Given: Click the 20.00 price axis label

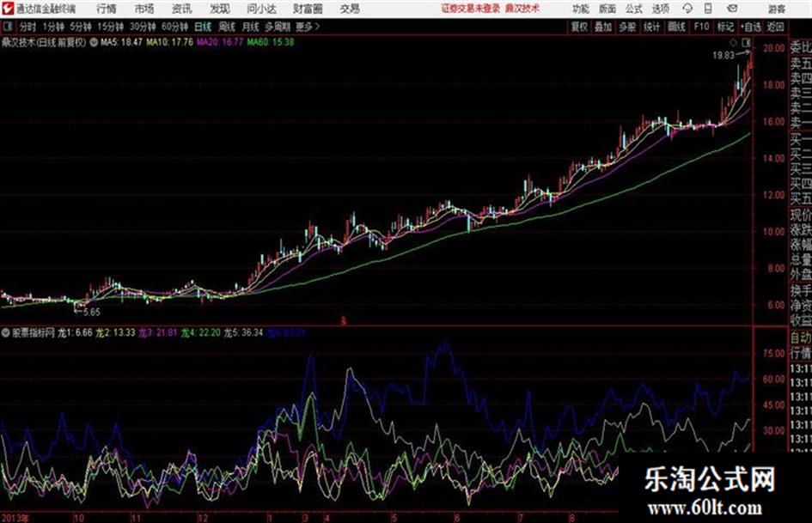Looking at the screenshot, I should click(x=773, y=48).
